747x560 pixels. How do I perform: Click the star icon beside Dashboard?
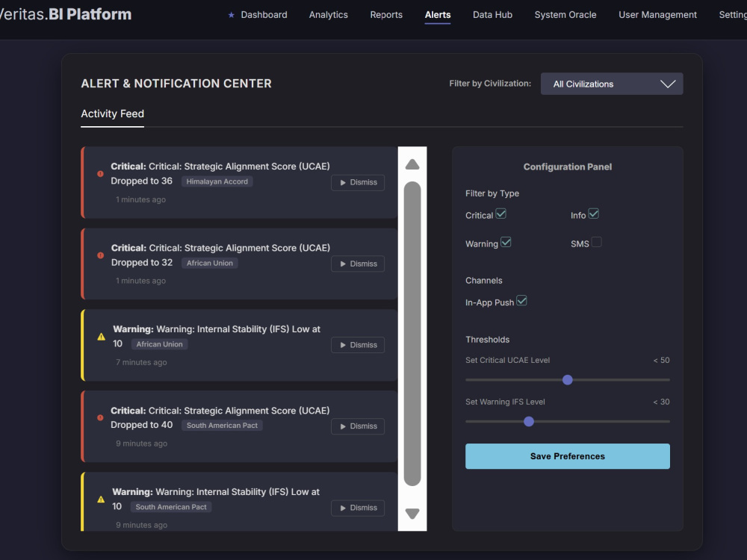(231, 15)
